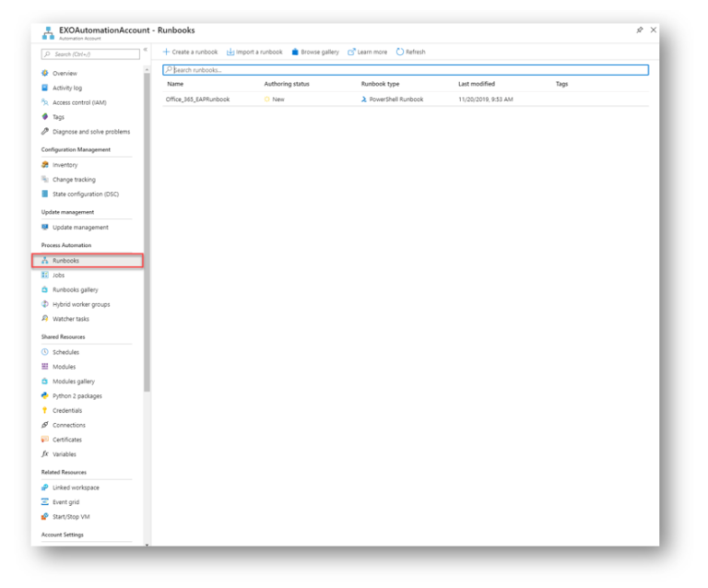Click the Event grid icon
This screenshot has width=708, height=588.
(x=44, y=501)
